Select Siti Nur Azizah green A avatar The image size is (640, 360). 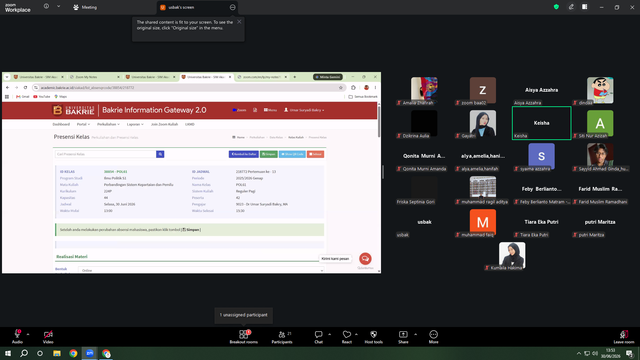tap(600, 123)
